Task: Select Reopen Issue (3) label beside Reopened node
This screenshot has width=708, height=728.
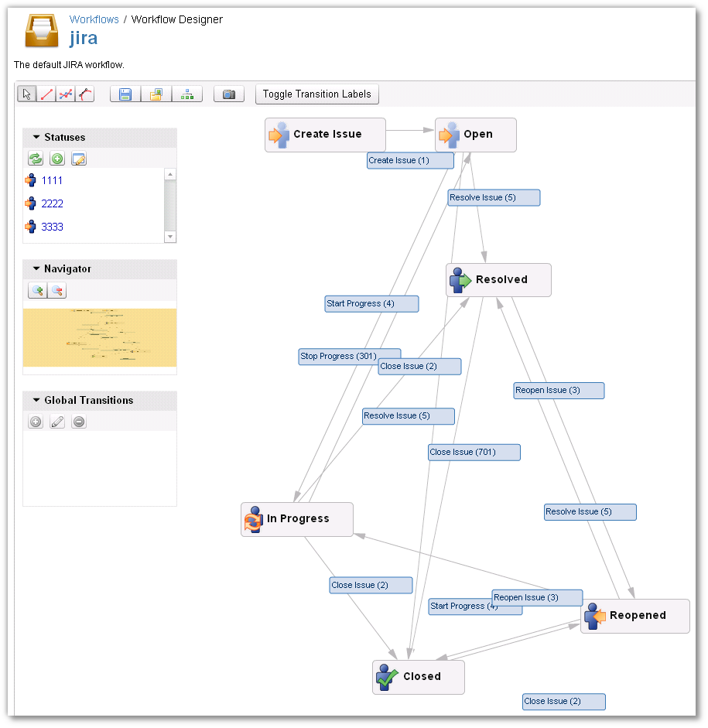Action: (537, 597)
